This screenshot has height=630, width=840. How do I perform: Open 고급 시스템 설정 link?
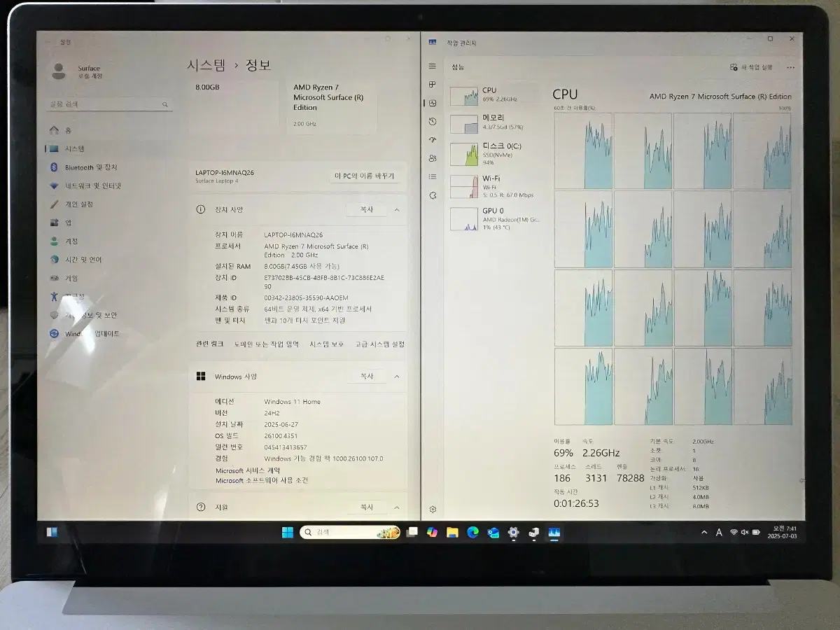point(379,344)
